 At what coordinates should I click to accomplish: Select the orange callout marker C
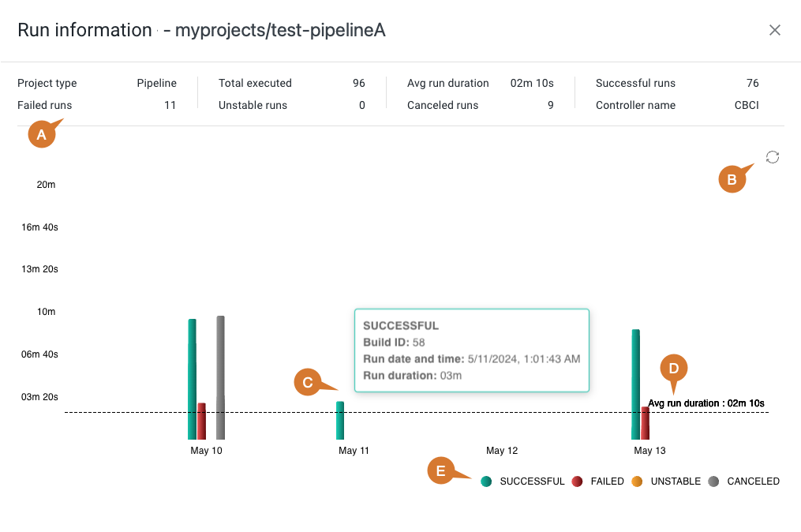tap(307, 383)
